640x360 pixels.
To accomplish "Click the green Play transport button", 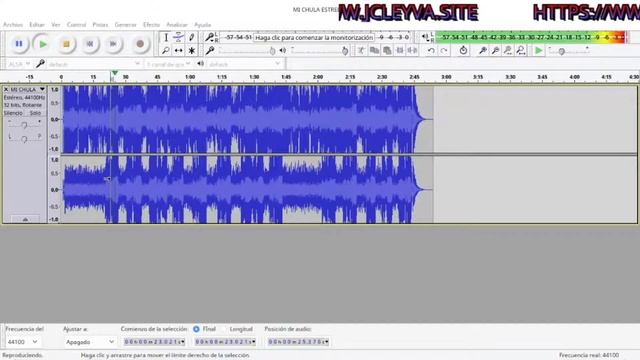I will pyautogui.click(x=42, y=44).
